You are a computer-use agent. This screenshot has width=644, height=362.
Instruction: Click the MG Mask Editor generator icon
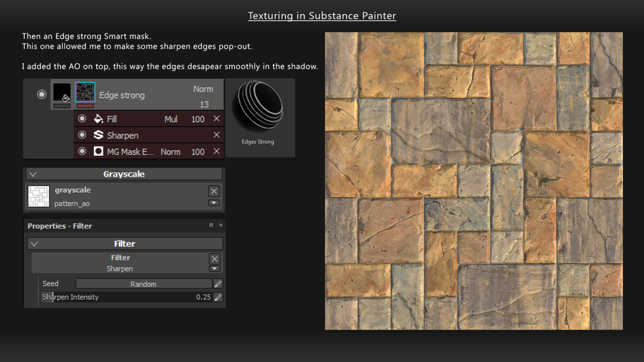98,151
